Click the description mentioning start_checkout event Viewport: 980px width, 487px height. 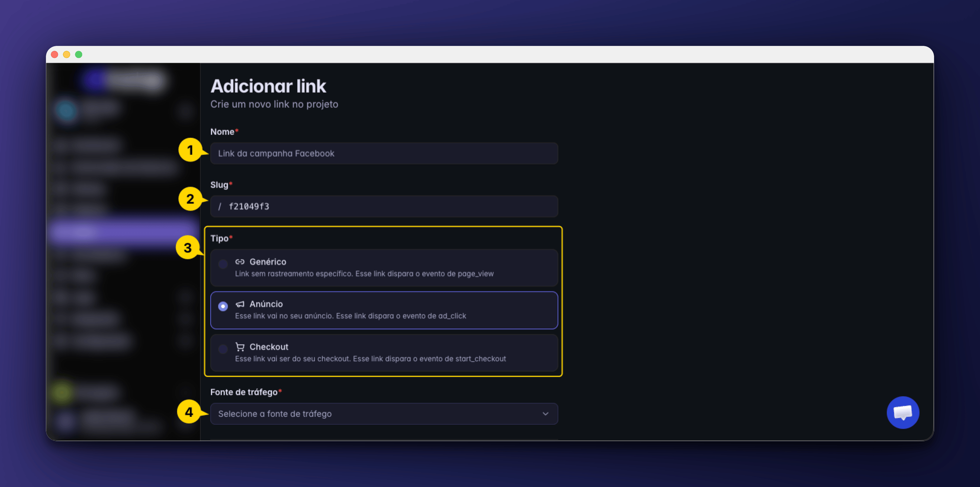point(371,359)
